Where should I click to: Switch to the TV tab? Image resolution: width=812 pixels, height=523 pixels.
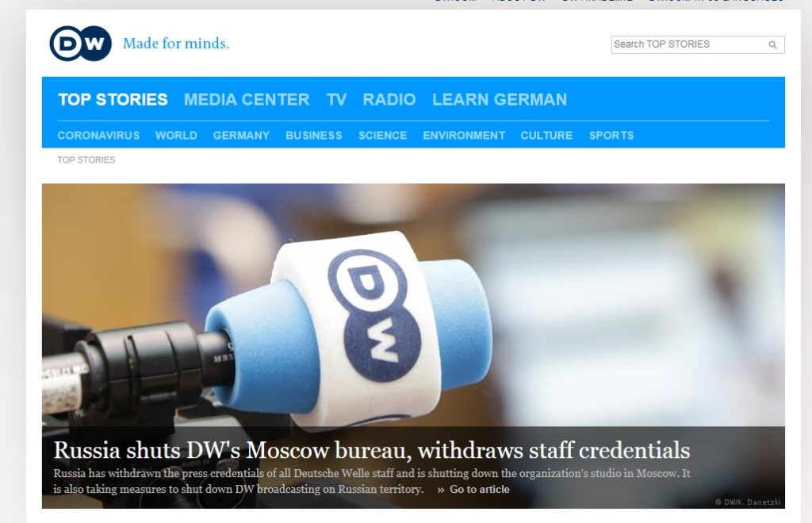coord(336,99)
